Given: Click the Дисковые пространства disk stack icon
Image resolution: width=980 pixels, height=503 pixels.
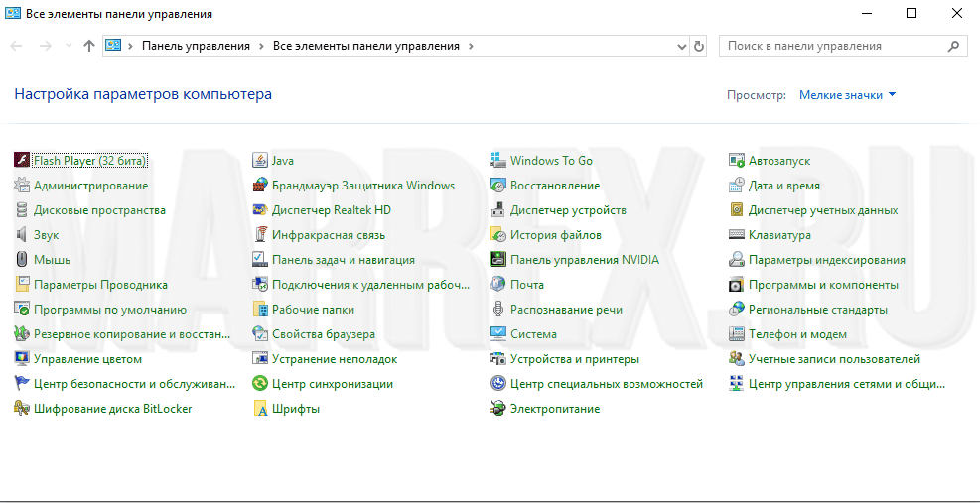Looking at the screenshot, I should click(x=22, y=210).
